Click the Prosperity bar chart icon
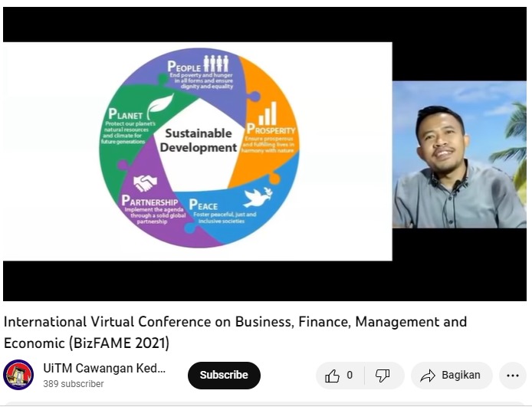This screenshot has height=407, width=532. pyautogui.click(x=268, y=113)
